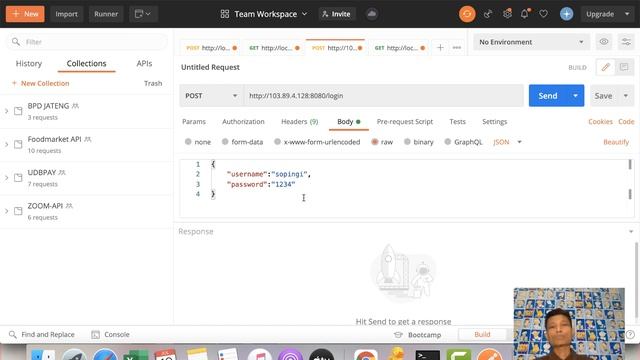Click the environment quick look eye icon
Viewport: 640px width, 360px height.
click(604, 42)
